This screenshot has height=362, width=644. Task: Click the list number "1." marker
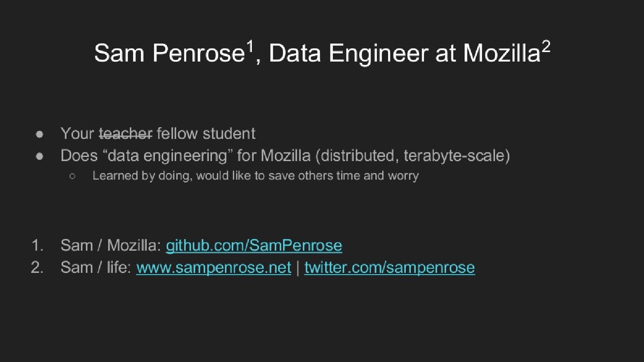pos(37,245)
